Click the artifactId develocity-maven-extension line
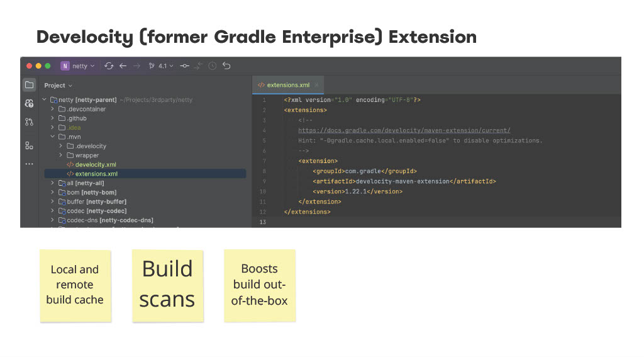Image resolution: width=644 pixels, height=357 pixels. (x=404, y=181)
